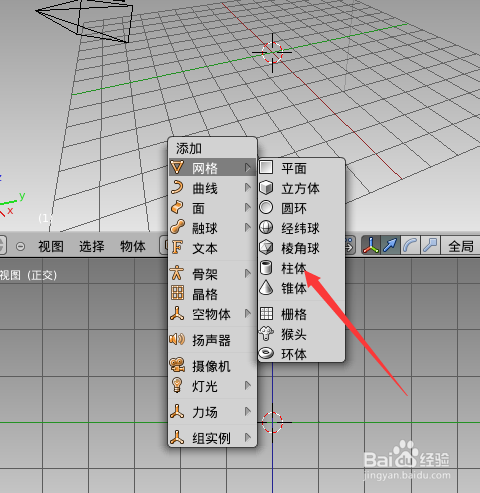Select the camera object wireframe
480x493 pixels.
pos(85,21)
